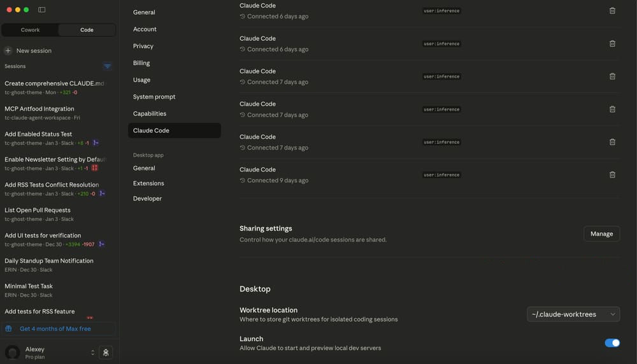Start a New session
Viewport: 637px width, 364px height.
pyautogui.click(x=34, y=51)
